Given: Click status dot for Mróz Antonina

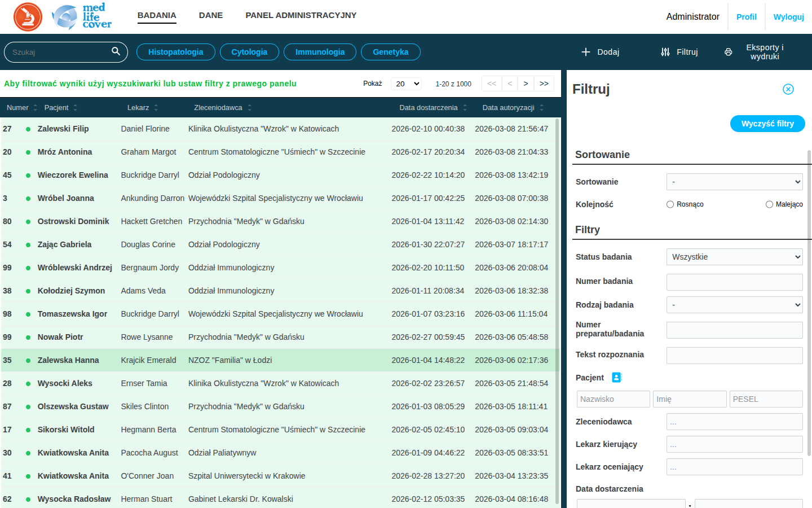Looking at the screenshot, I should point(28,152).
